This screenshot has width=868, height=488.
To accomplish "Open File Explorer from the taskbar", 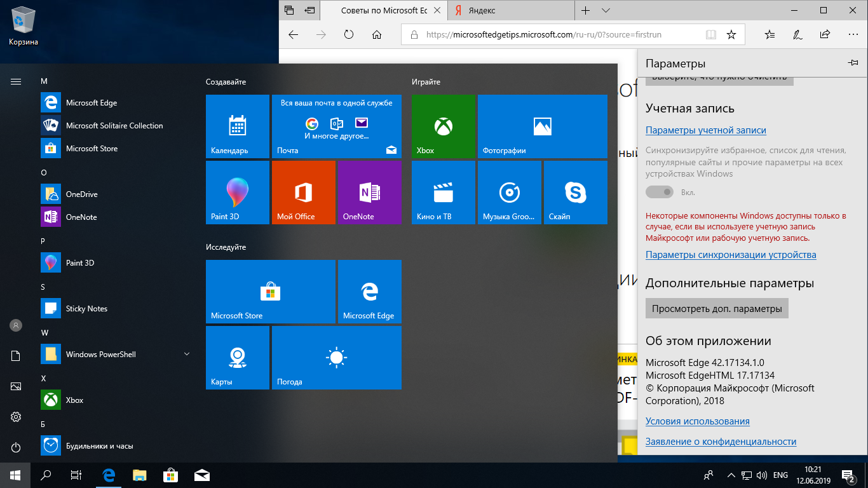I will [x=140, y=475].
